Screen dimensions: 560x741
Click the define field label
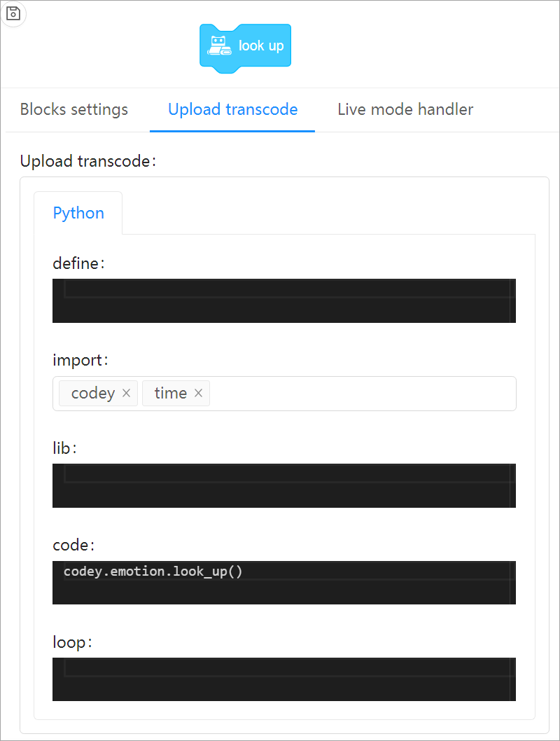tap(78, 263)
